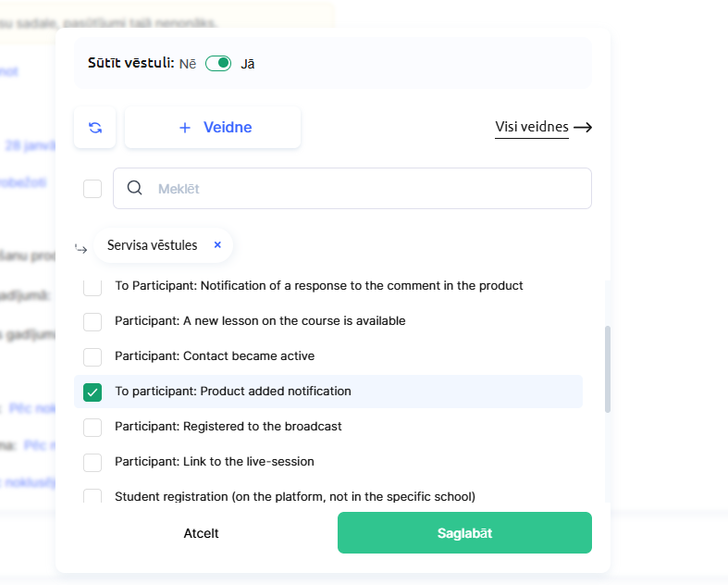Toggle the Sūtīt vēstuli switch
Image resolution: width=728 pixels, height=585 pixels.
218,64
